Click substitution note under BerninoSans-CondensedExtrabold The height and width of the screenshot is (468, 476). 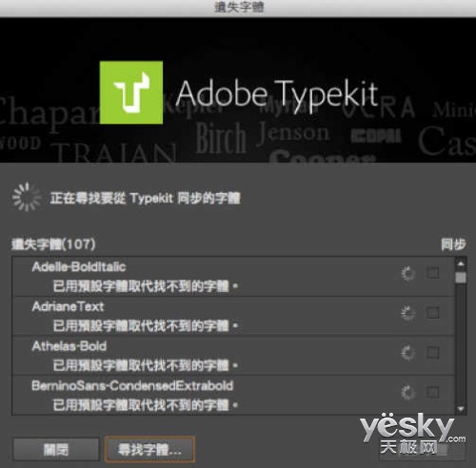click(x=146, y=405)
